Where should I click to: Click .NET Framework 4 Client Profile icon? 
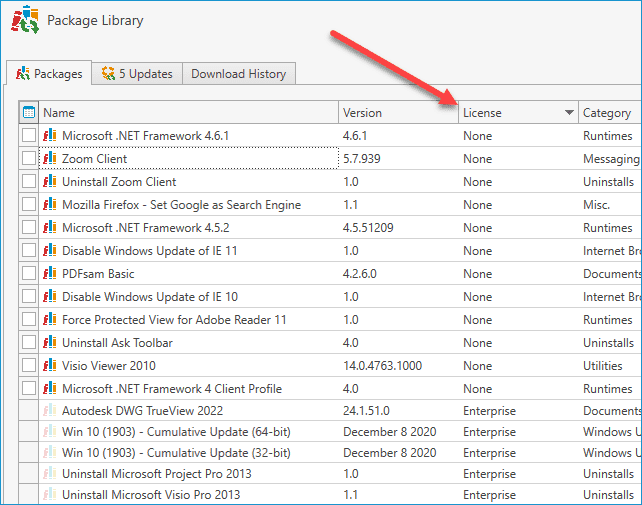(50, 387)
